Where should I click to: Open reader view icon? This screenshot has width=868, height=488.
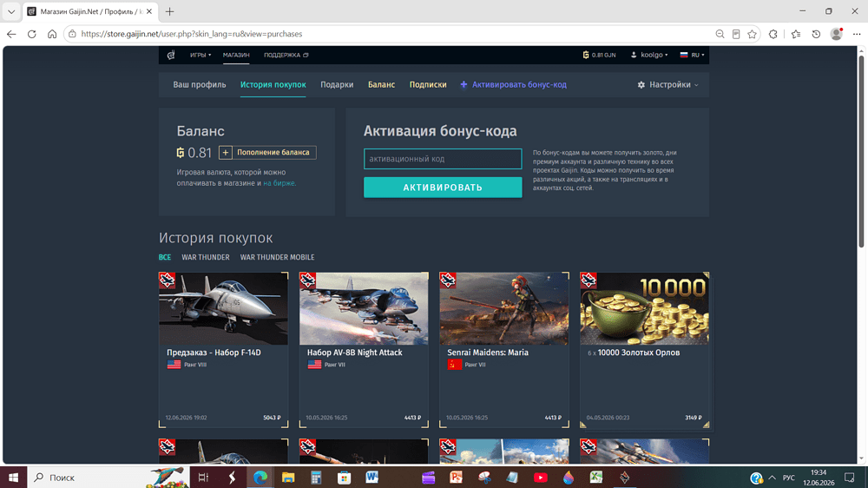click(736, 34)
